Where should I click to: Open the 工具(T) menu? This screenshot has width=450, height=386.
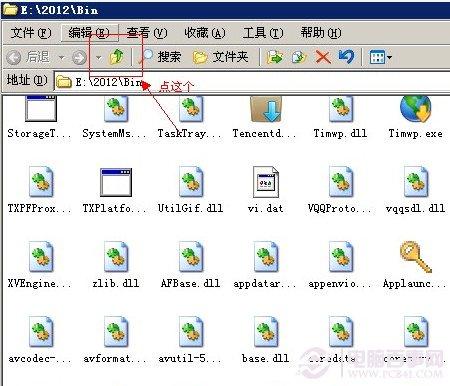(x=263, y=33)
